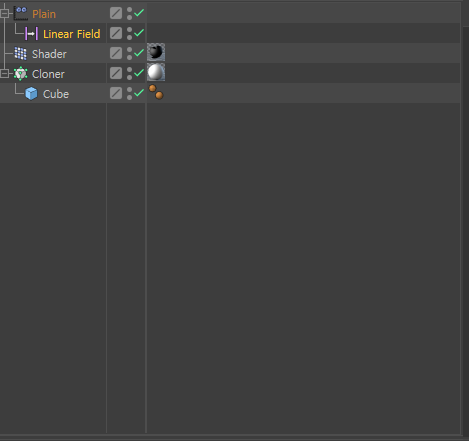Select the Cloner object name
The width and height of the screenshot is (469, 441).
(48, 74)
